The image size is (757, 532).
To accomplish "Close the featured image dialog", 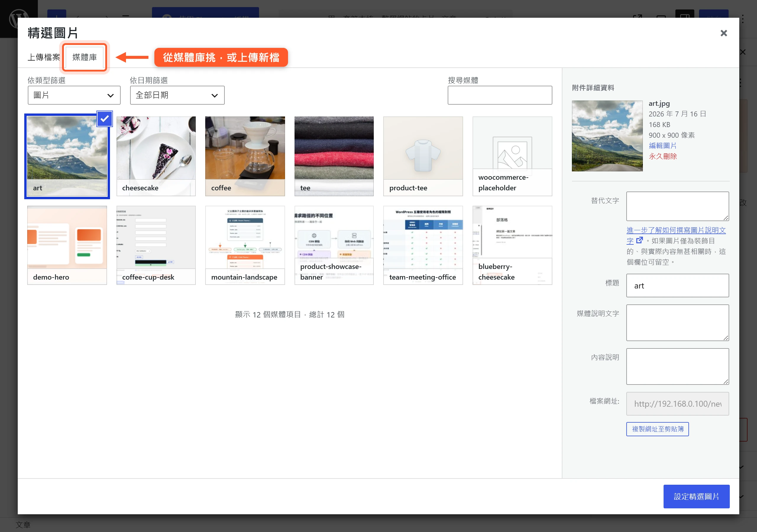I will click(x=723, y=33).
